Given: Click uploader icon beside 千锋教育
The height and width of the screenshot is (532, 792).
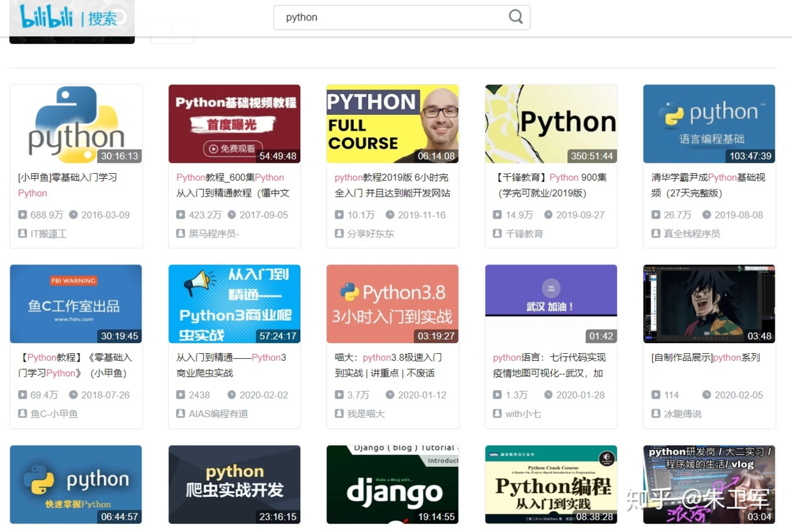Looking at the screenshot, I should 498,234.
